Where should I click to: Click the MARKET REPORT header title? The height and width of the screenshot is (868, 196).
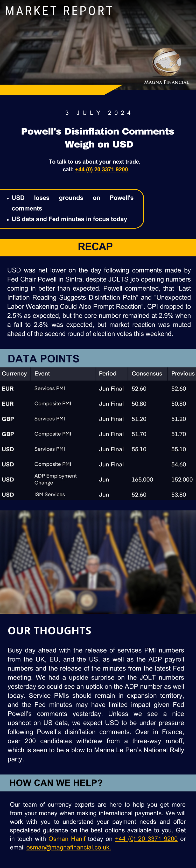[59, 11]
